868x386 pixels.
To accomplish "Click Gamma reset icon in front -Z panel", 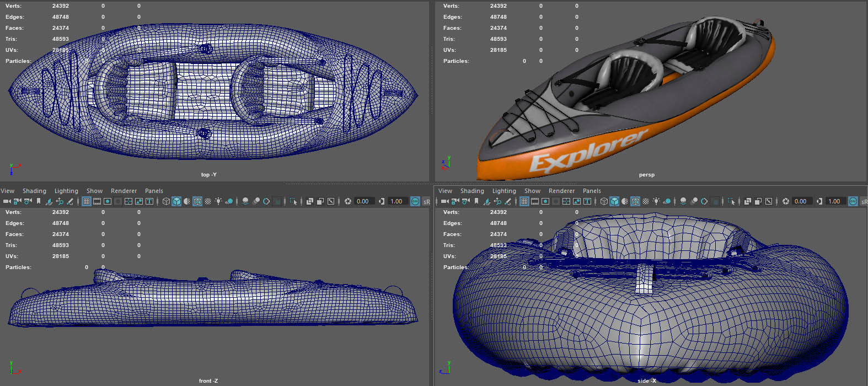I will [381, 201].
